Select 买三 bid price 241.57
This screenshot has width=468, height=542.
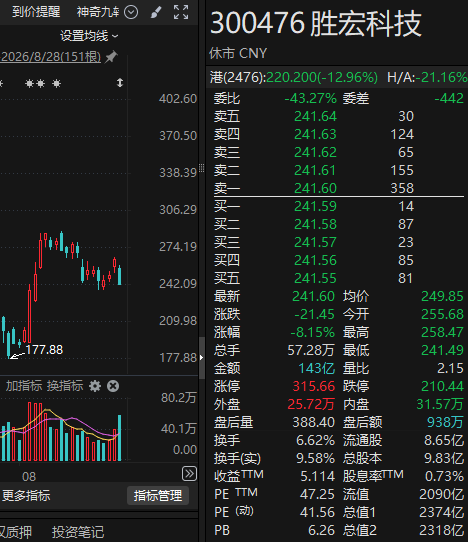coord(315,242)
